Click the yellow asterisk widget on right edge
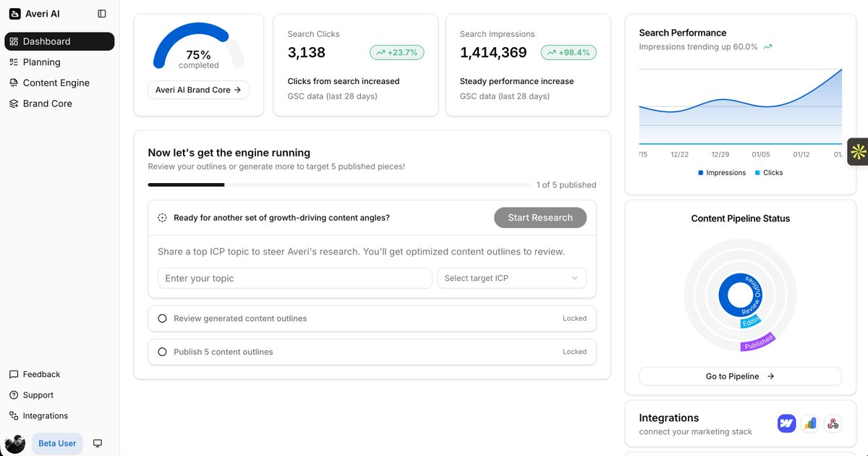 click(858, 151)
